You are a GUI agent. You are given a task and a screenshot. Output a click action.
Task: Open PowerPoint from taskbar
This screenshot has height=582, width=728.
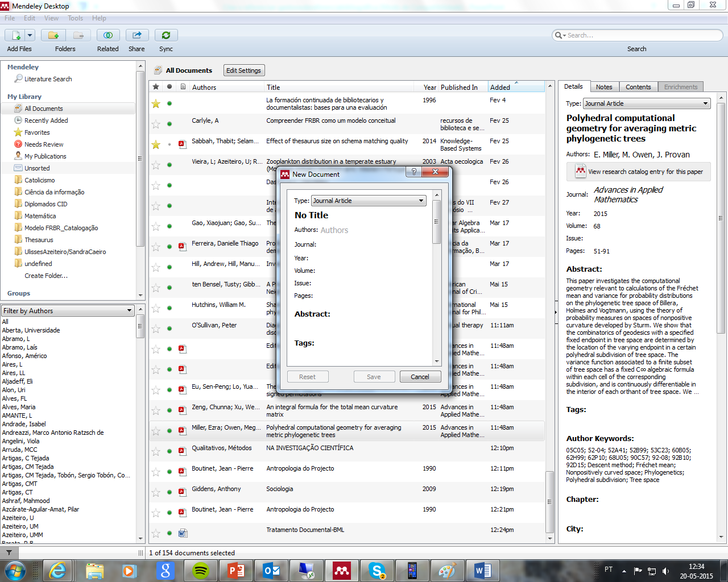(235, 571)
